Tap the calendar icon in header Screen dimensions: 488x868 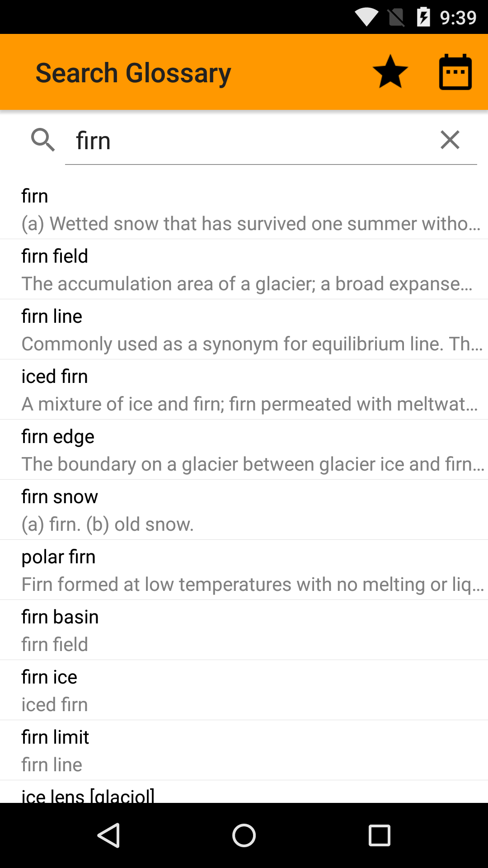point(455,72)
